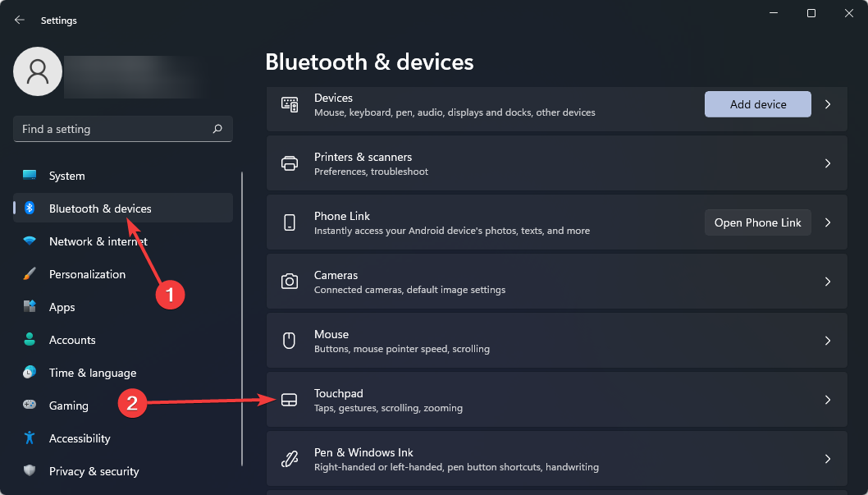The width and height of the screenshot is (868, 495).
Task: Click the sidebar vertical scrollbar
Action: (x=243, y=319)
